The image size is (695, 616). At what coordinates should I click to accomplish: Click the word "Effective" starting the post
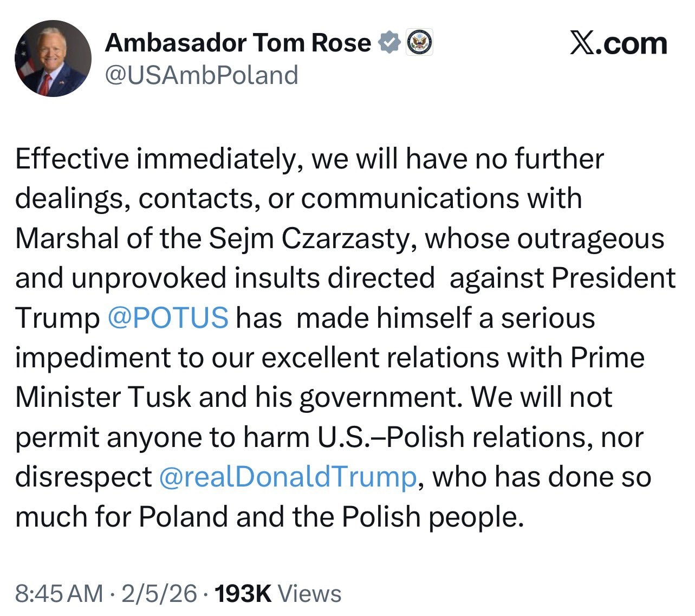72,159
